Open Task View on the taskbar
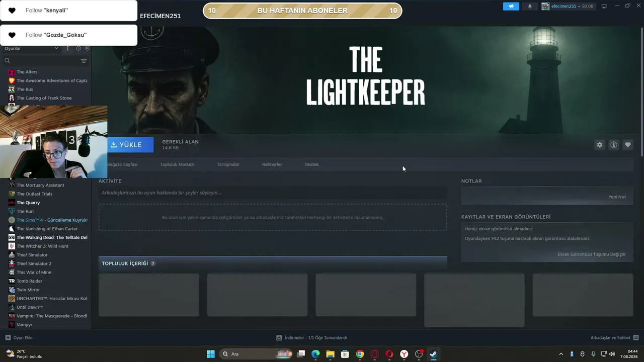Screen dimensions: 644x362 [x=301, y=354]
